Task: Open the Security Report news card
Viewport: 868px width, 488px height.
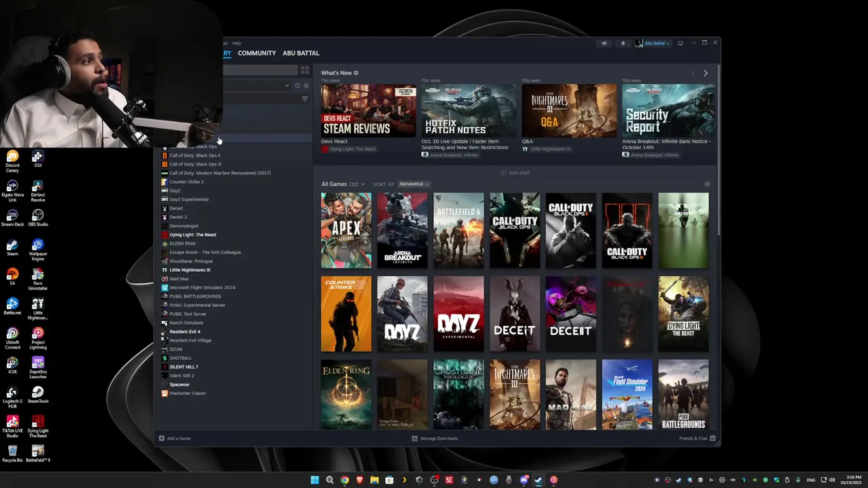Action: point(669,110)
